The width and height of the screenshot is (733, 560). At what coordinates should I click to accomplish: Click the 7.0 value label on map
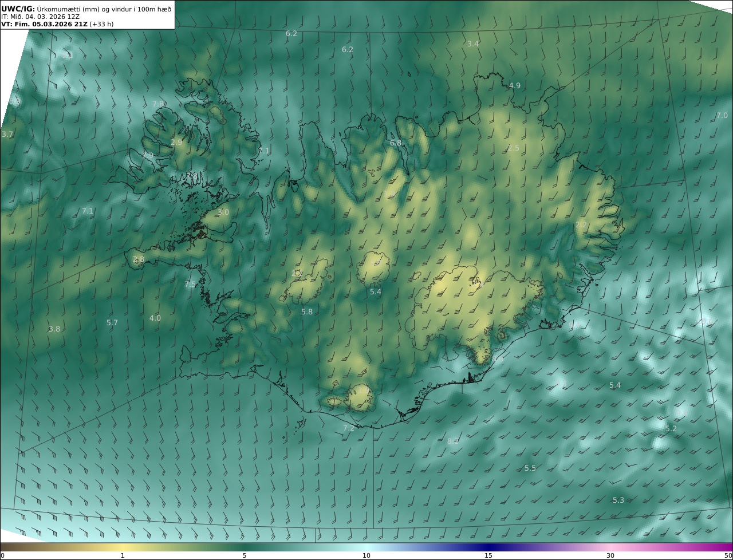[722, 116]
